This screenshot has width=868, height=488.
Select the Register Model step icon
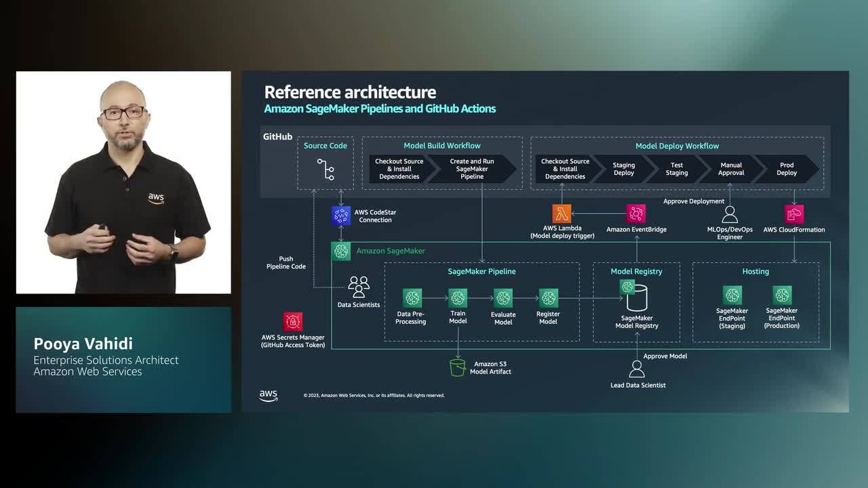[548, 298]
